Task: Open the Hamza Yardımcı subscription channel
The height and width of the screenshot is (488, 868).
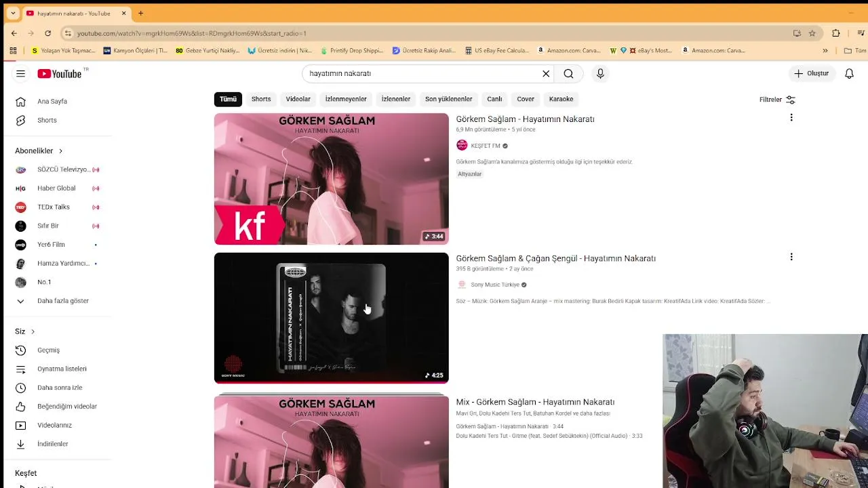Action: pos(58,263)
